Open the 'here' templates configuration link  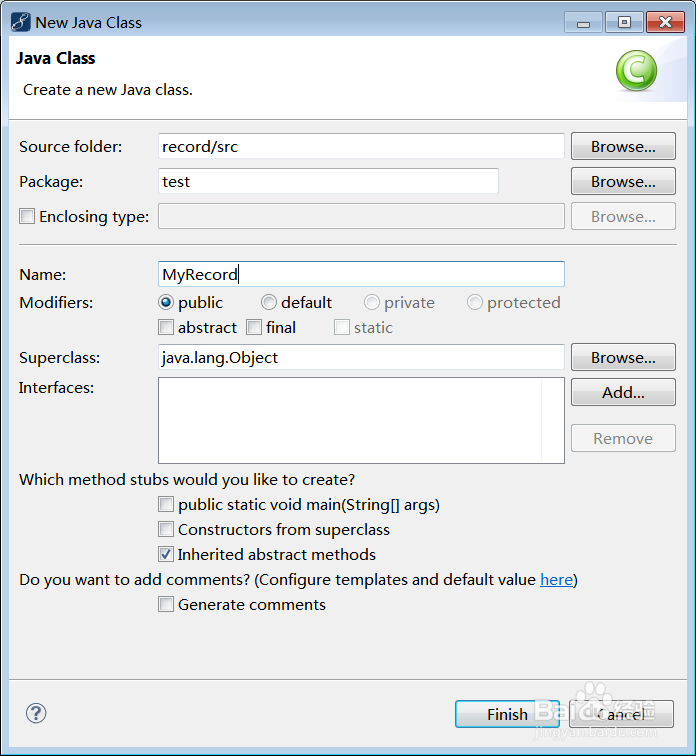click(557, 580)
